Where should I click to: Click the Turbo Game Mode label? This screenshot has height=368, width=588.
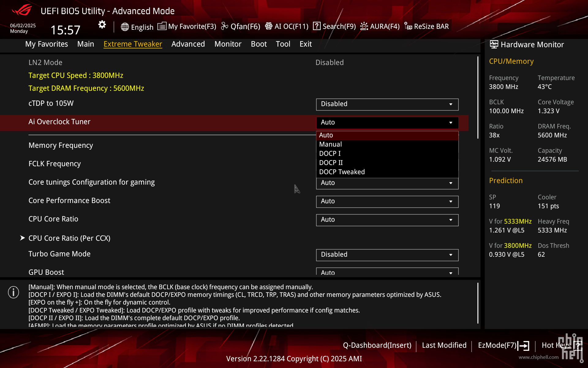coord(59,254)
